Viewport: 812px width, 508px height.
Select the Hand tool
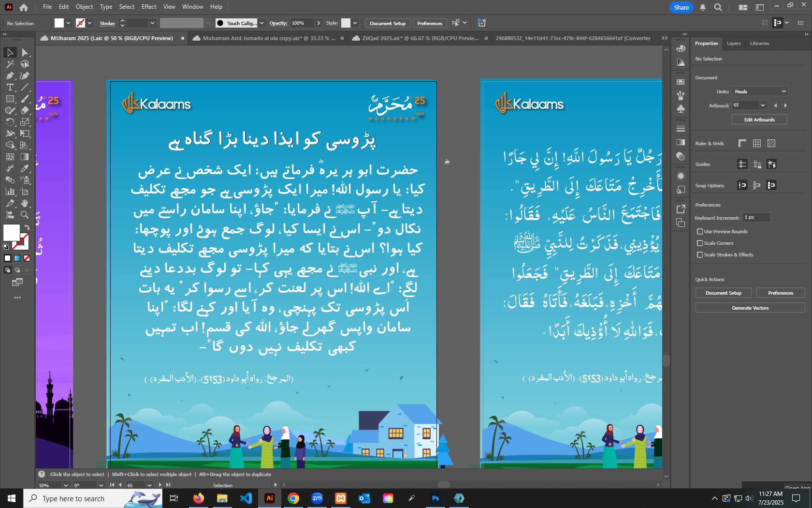coord(25,203)
